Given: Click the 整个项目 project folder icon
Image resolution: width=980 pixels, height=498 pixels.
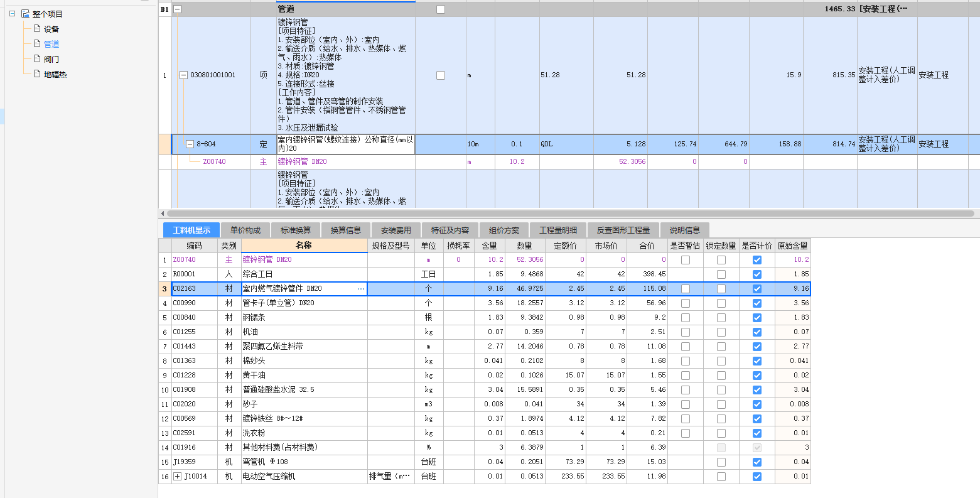Looking at the screenshot, I should tap(25, 14).
